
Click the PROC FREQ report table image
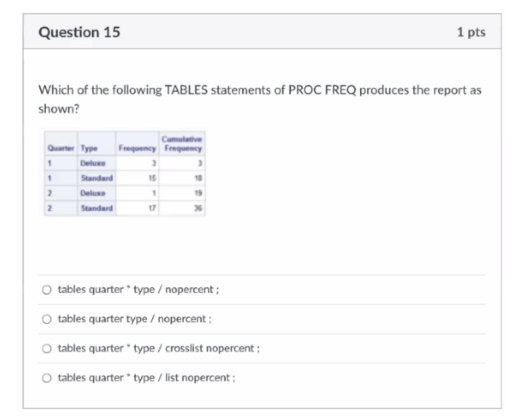tap(125, 173)
